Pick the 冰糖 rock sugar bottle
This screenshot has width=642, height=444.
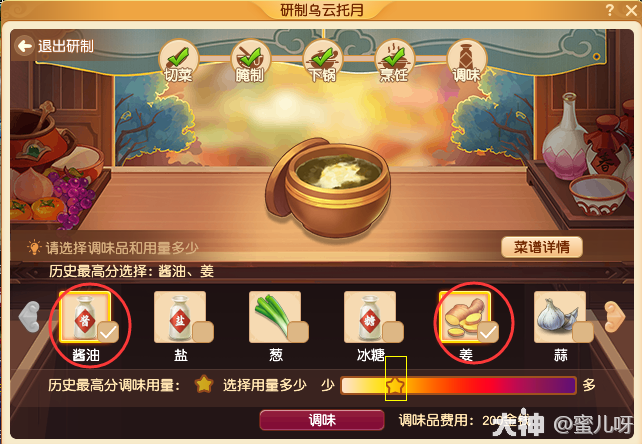370,317
